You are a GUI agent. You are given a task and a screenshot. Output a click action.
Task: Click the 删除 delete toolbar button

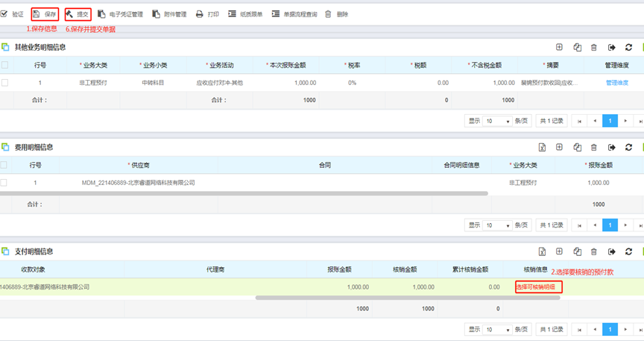coord(336,14)
